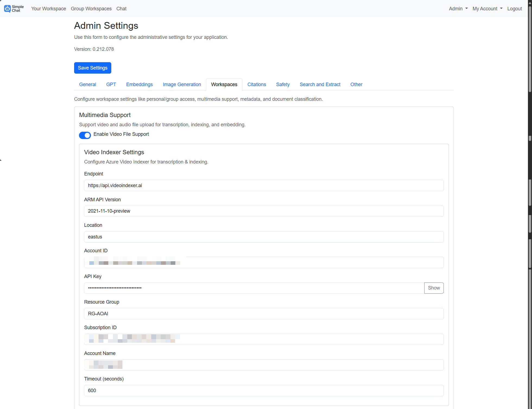Navigate to Your Workspace

click(x=49, y=8)
